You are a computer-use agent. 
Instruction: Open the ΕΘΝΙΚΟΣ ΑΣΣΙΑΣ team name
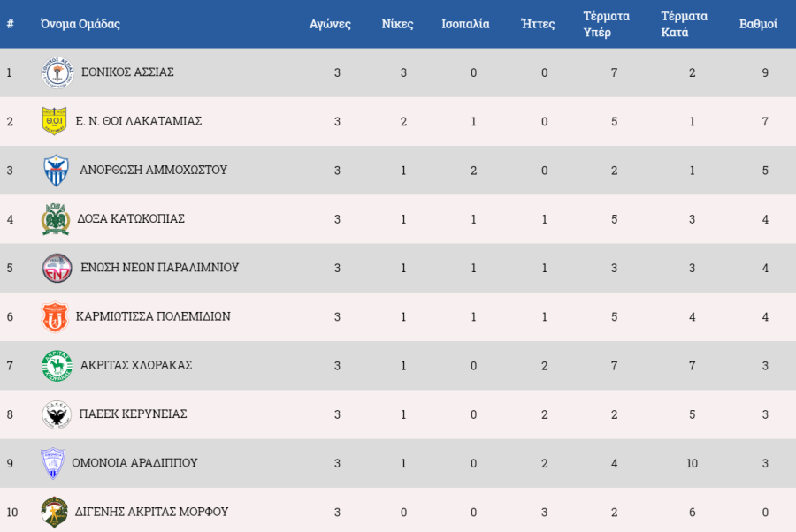click(127, 72)
